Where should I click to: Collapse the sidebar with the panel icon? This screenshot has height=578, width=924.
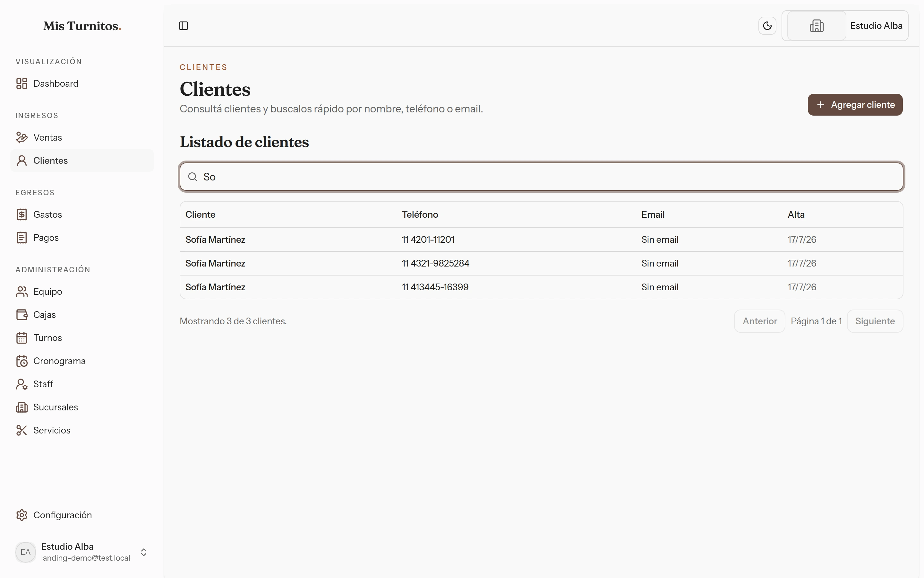(183, 26)
